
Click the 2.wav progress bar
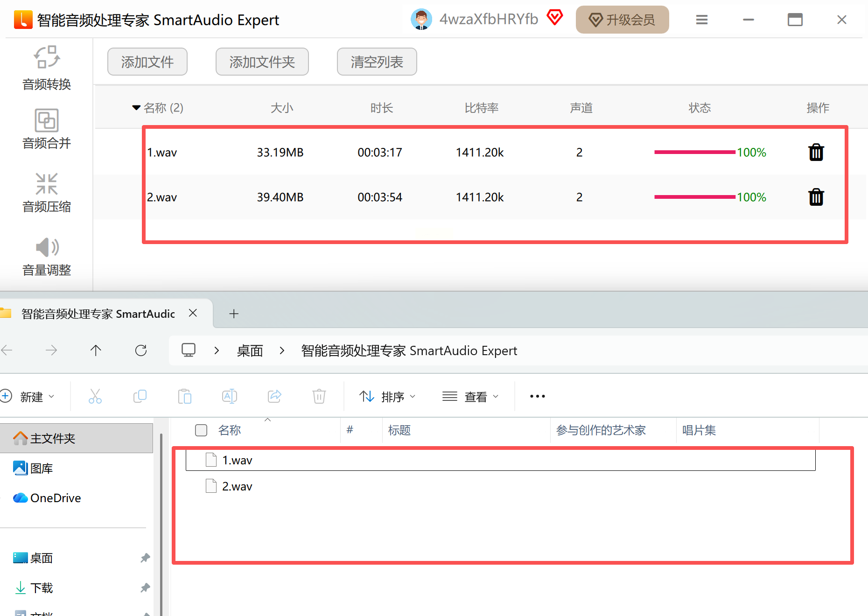(695, 197)
